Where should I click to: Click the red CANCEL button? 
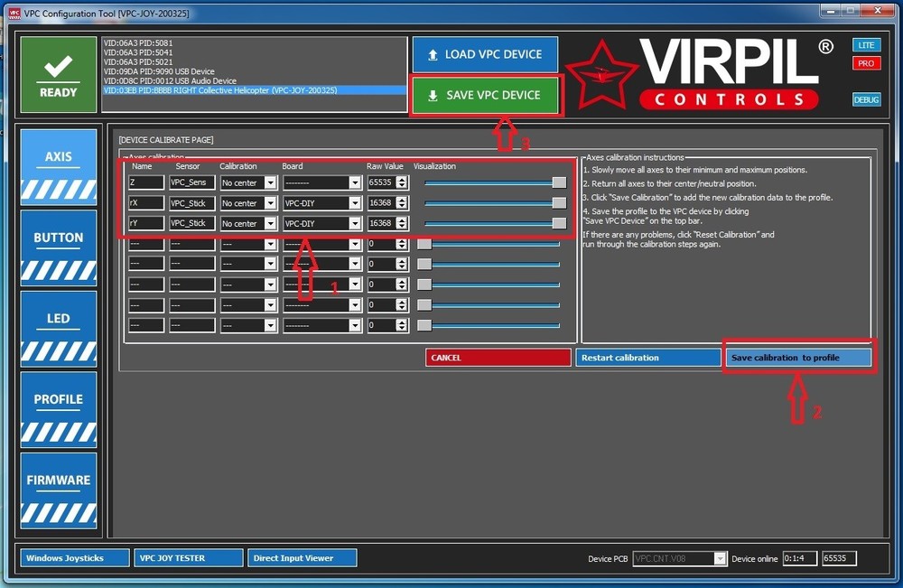click(498, 358)
